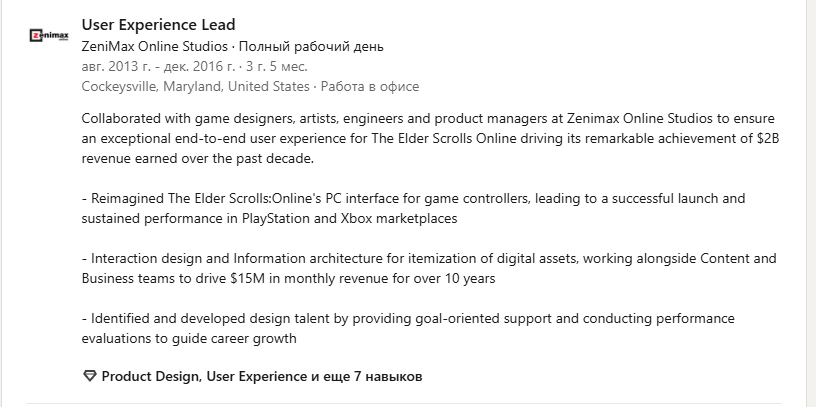Click the duration text '3 г. 5 мес.'
This screenshot has height=407, width=816.
click(276, 67)
